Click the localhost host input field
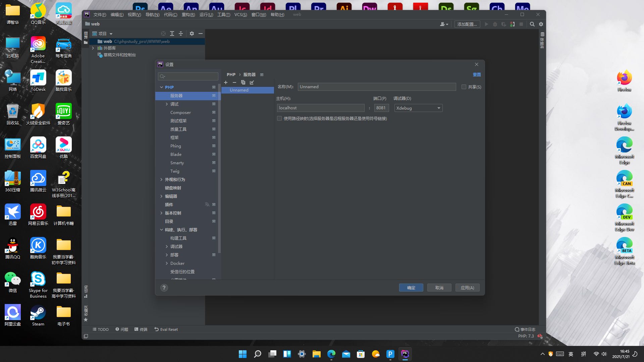 [x=320, y=108]
